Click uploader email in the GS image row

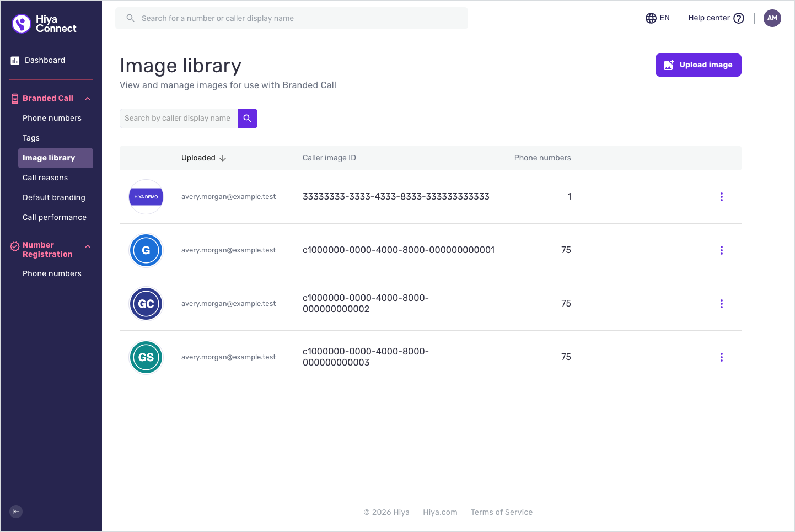tap(228, 357)
